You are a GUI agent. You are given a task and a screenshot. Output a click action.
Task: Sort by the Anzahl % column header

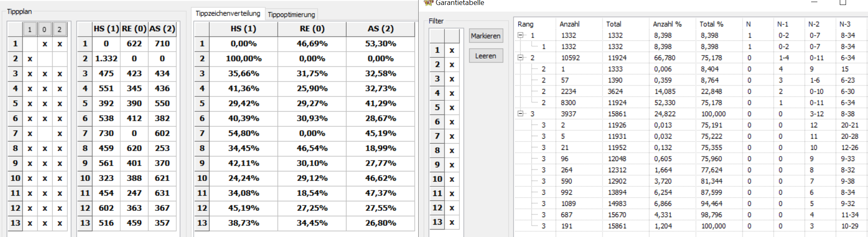point(668,24)
